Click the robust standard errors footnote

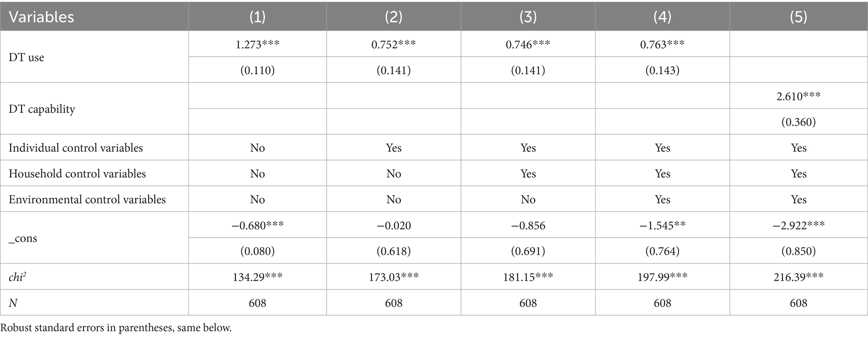116,328
